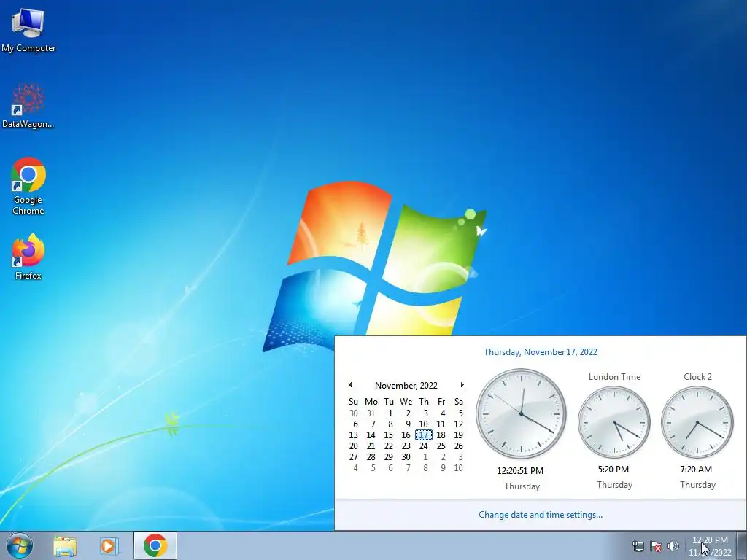The width and height of the screenshot is (747, 560).
Task: Open the Windows Start menu orb
Action: [20, 545]
